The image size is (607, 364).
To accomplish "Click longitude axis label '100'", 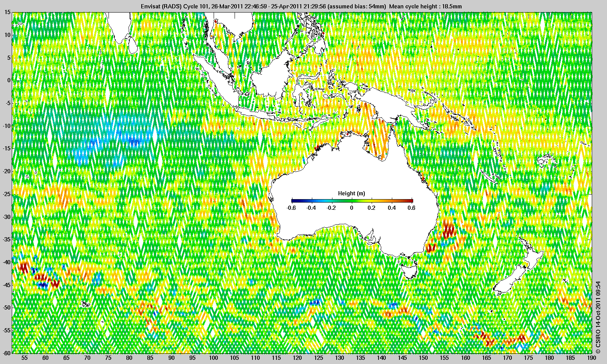I will [x=214, y=358].
